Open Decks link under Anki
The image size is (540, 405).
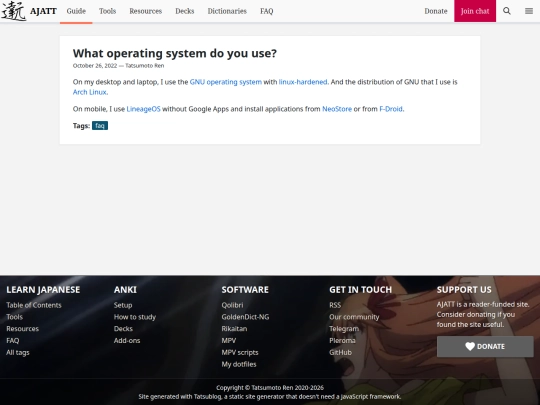tap(123, 329)
